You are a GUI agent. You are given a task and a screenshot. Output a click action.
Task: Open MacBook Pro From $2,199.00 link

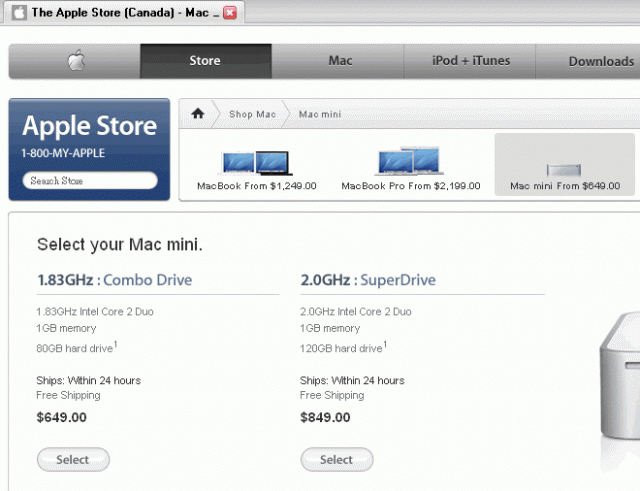point(411,186)
